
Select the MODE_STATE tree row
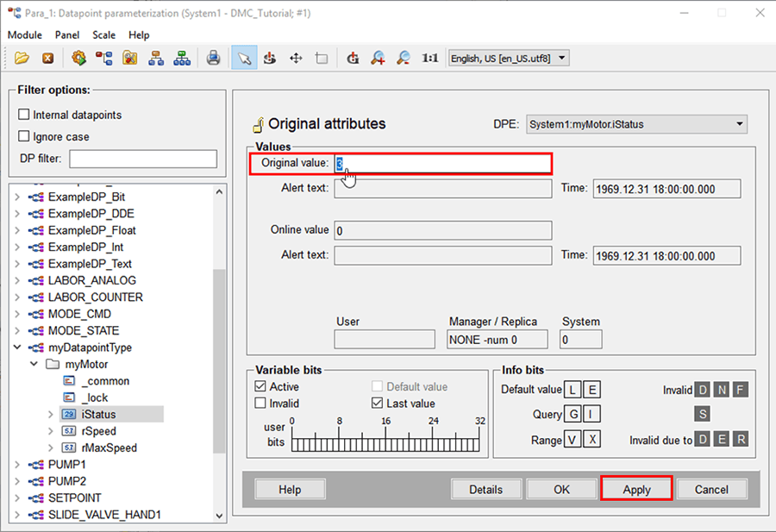coord(83,330)
